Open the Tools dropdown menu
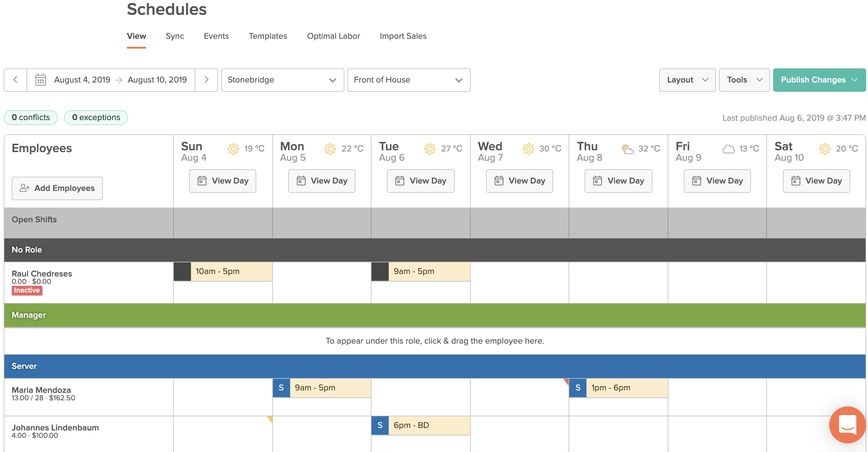868x452 pixels. pos(744,80)
